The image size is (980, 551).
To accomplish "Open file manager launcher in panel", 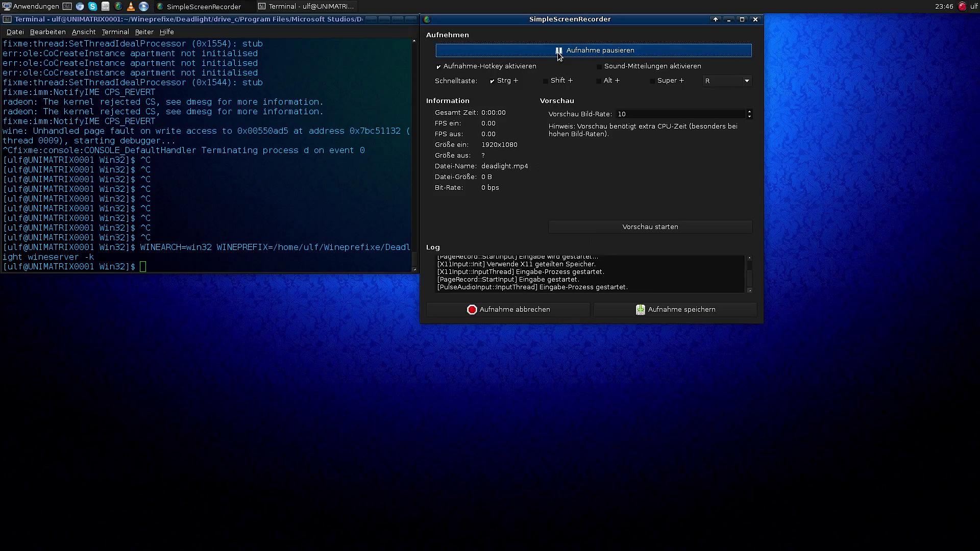I will pyautogui.click(x=105, y=7).
